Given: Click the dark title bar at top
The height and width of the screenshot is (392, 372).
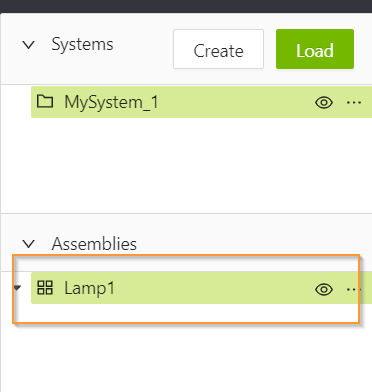Looking at the screenshot, I should (x=186, y=6).
